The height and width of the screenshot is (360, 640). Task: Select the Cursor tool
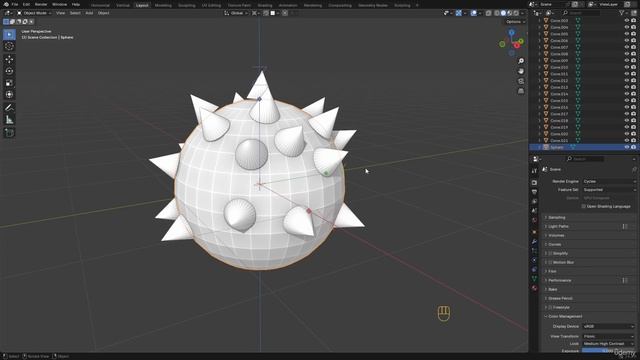9,47
